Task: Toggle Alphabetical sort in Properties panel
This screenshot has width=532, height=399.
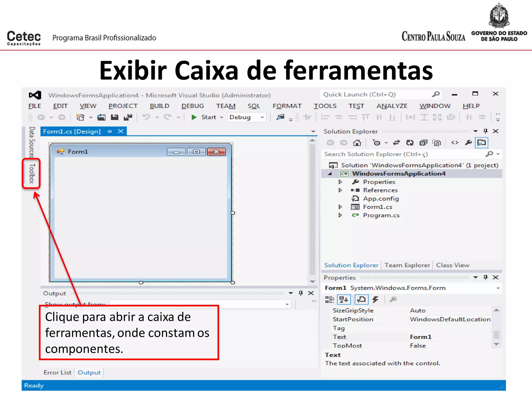Action: coord(344,300)
